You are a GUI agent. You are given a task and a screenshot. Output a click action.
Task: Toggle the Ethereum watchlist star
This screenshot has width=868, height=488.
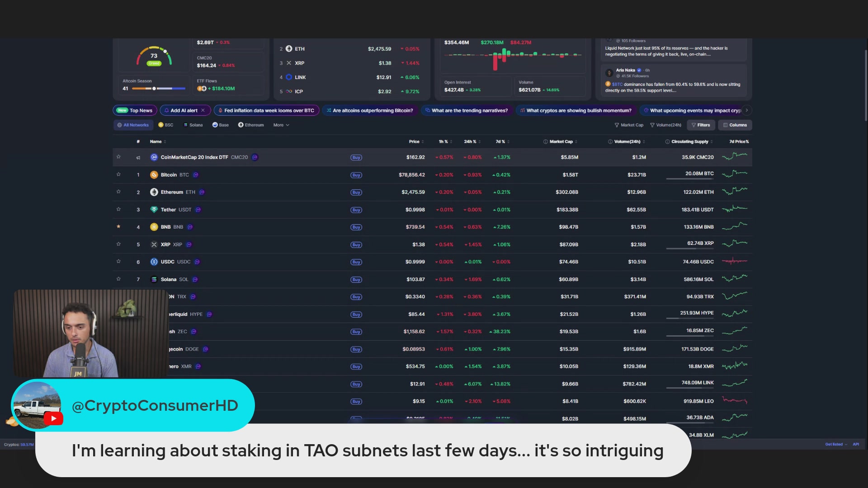[x=118, y=192]
